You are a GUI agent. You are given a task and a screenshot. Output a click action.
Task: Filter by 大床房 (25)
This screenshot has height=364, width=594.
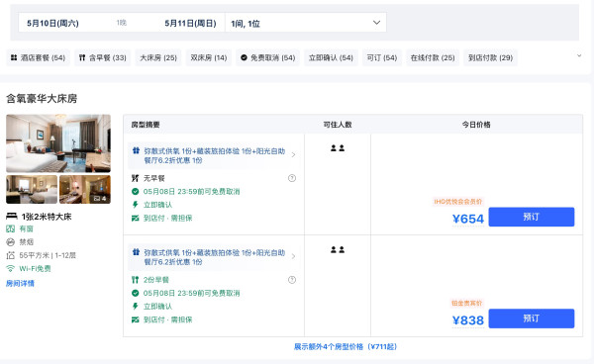pyautogui.click(x=158, y=58)
